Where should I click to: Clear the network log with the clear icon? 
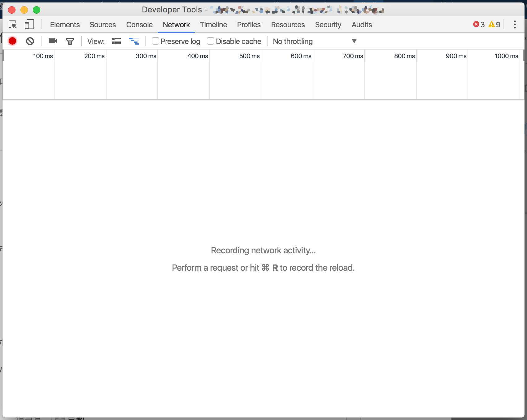[x=30, y=41]
